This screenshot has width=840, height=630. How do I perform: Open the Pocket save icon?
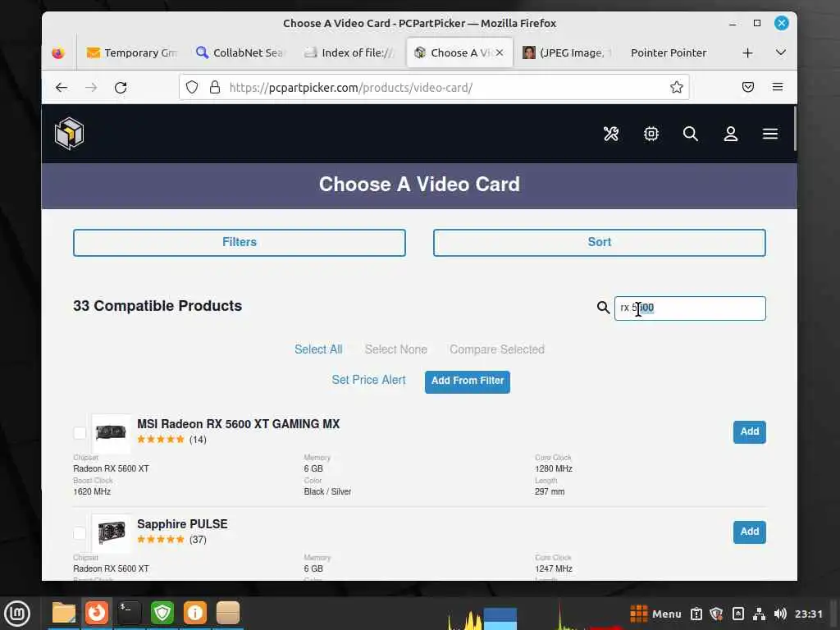pos(748,87)
